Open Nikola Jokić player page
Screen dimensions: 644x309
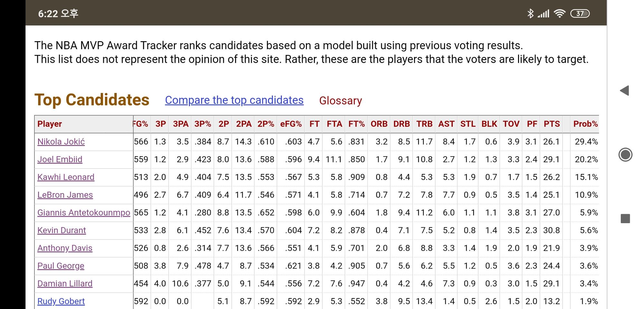pyautogui.click(x=61, y=142)
